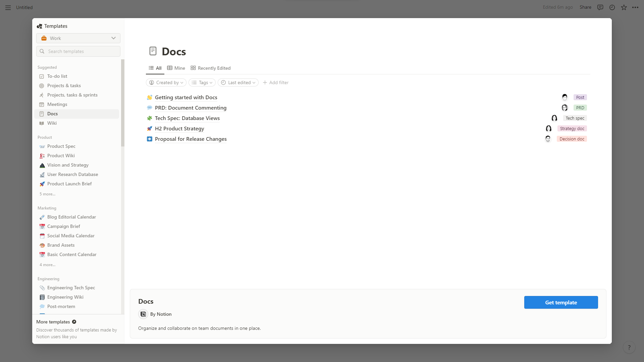Star this page as favorite
Screen dimensions: 644x362
624,7
